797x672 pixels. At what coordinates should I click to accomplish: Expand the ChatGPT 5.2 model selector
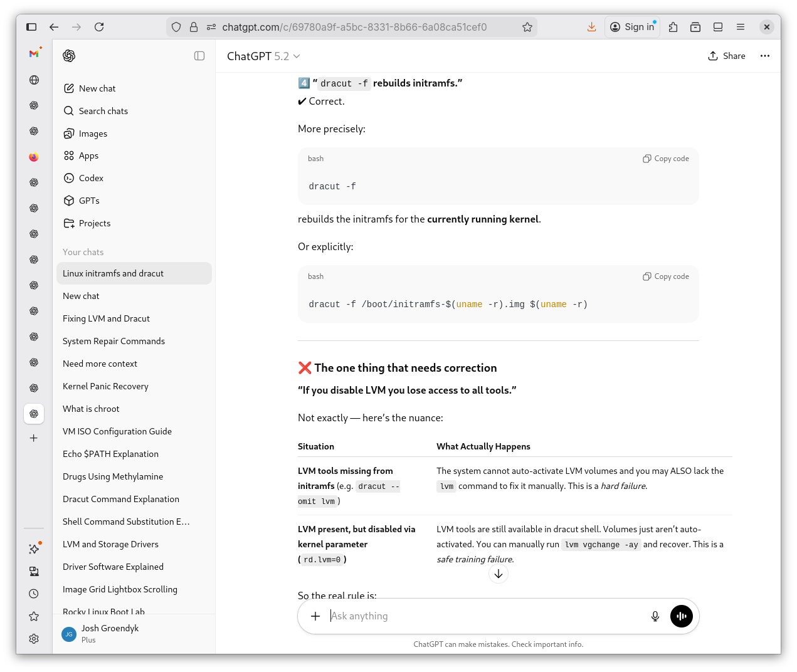263,56
